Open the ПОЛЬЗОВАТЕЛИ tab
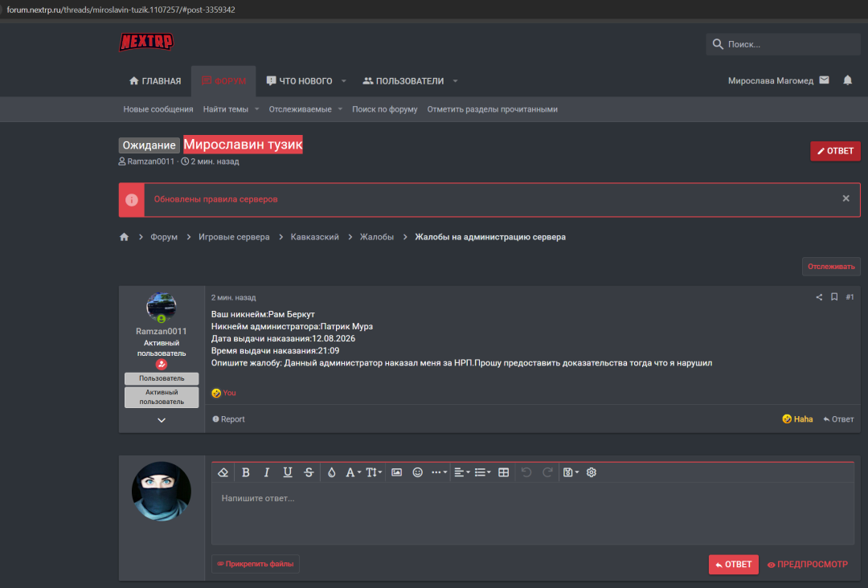Screen dimensions: 868x588 pos(403,81)
